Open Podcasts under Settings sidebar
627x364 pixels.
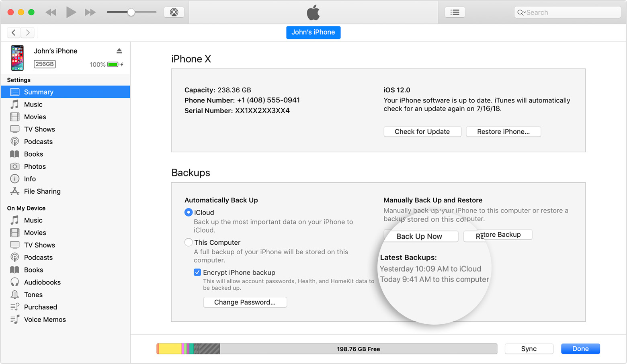tap(38, 142)
